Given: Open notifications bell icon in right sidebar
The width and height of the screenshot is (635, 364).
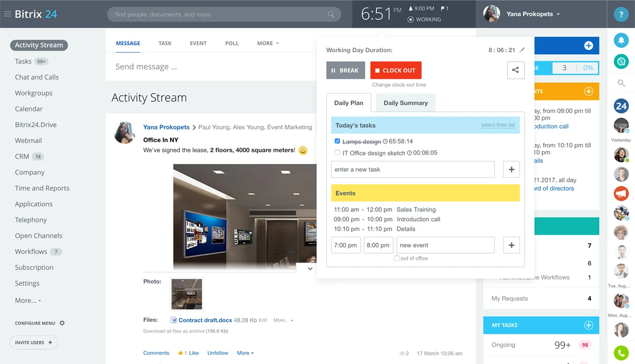Looking at the screenshot, I should (621, 40).
